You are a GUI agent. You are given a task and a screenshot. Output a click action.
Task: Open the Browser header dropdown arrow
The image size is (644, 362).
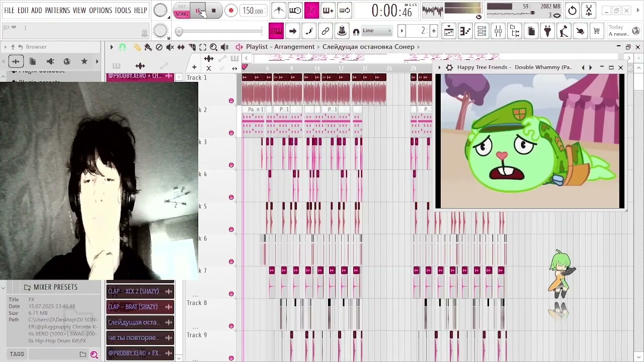point(5,47)
